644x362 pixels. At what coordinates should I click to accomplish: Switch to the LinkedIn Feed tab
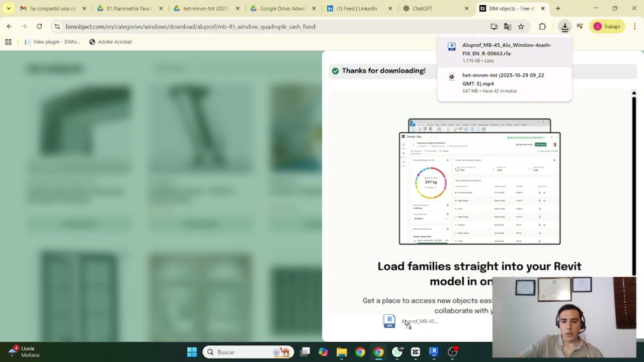(x=359, y=9)
